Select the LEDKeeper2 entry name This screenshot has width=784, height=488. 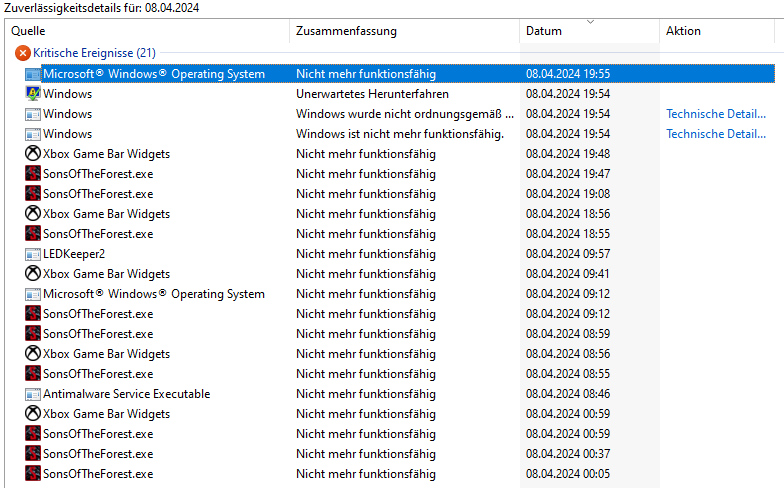74,254
